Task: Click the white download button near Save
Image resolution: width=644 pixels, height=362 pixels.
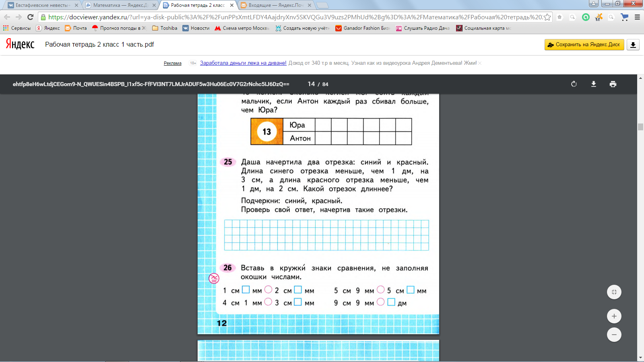Action: click(x=633, y=45)
